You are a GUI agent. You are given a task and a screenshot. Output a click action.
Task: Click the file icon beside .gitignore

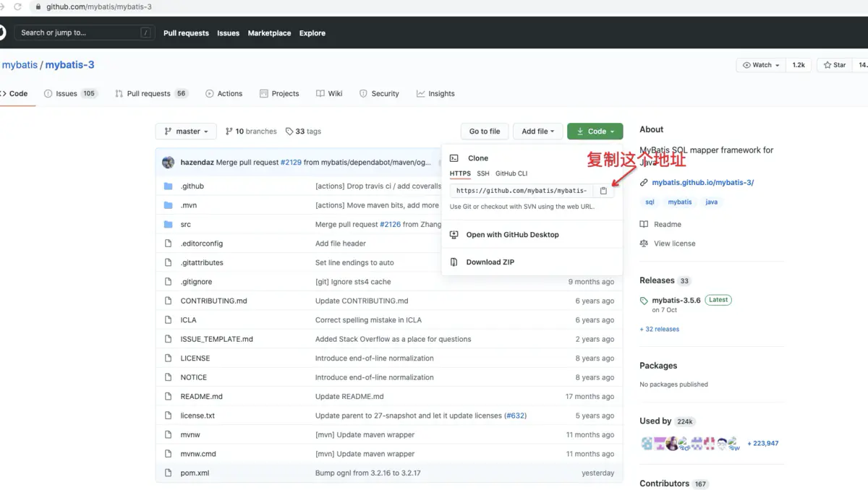tap(168, 282)
